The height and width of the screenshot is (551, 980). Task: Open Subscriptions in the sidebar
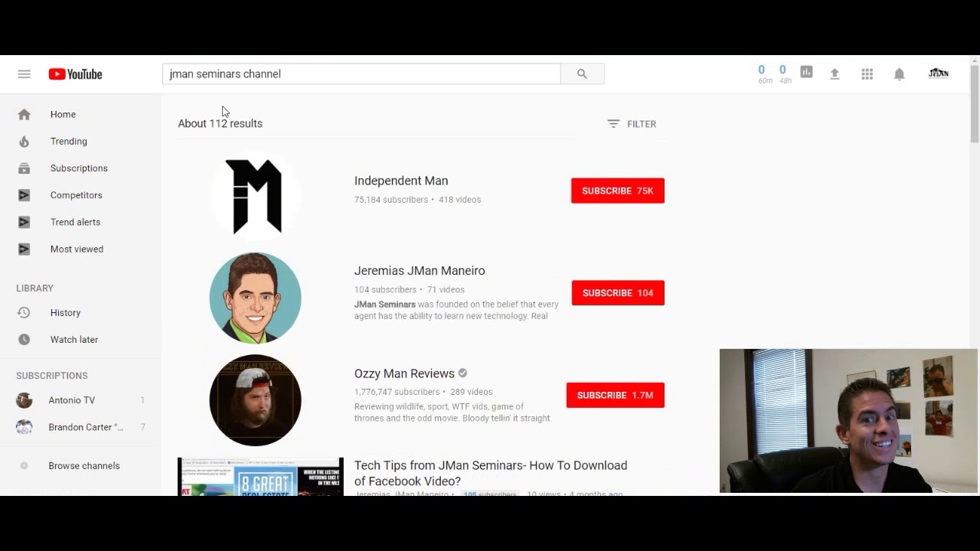(x=80, y=168)
